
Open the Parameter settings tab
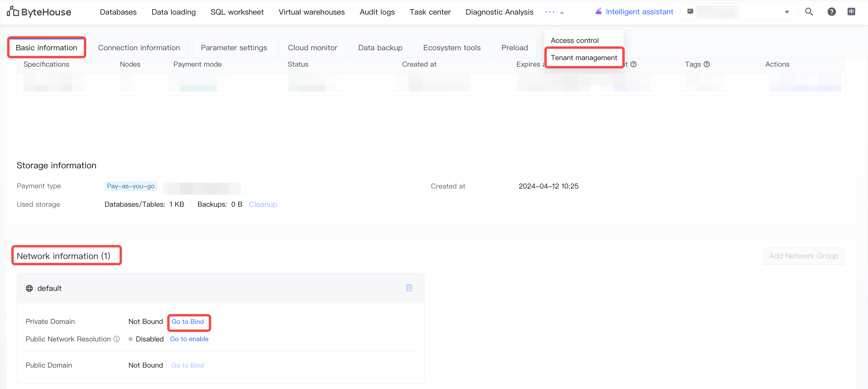pos(234,48)
